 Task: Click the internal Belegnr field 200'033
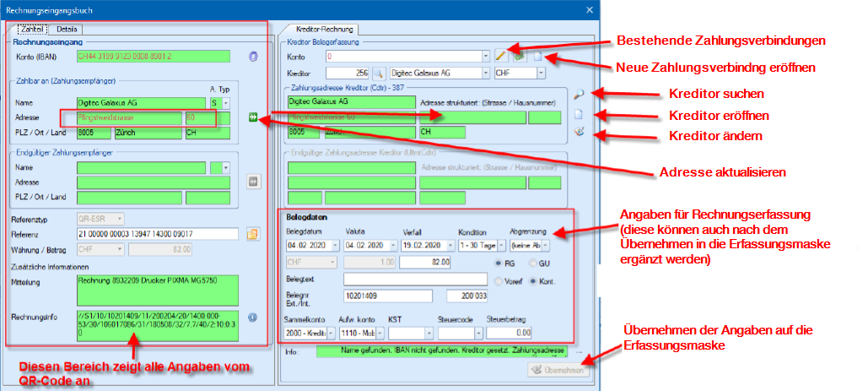pos(466,297)
